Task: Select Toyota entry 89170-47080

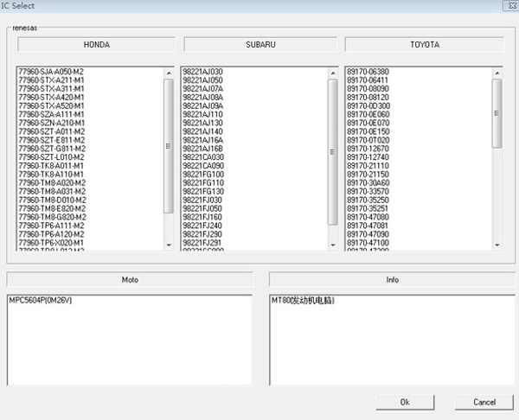Action: point(368,217)
